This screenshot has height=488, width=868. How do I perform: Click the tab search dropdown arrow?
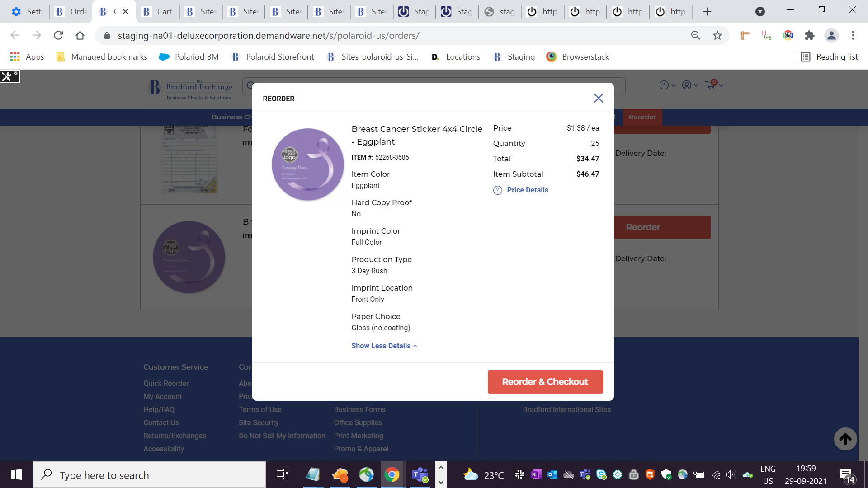[760, 12]
